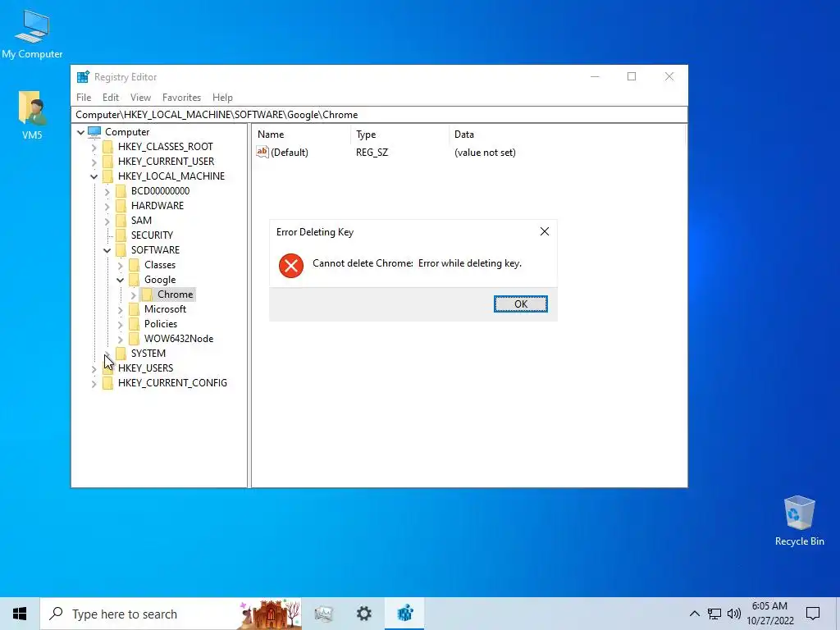Expand the Classes key
The width and height of the screenshot is (840, 630).
click(x=120, y=265)
